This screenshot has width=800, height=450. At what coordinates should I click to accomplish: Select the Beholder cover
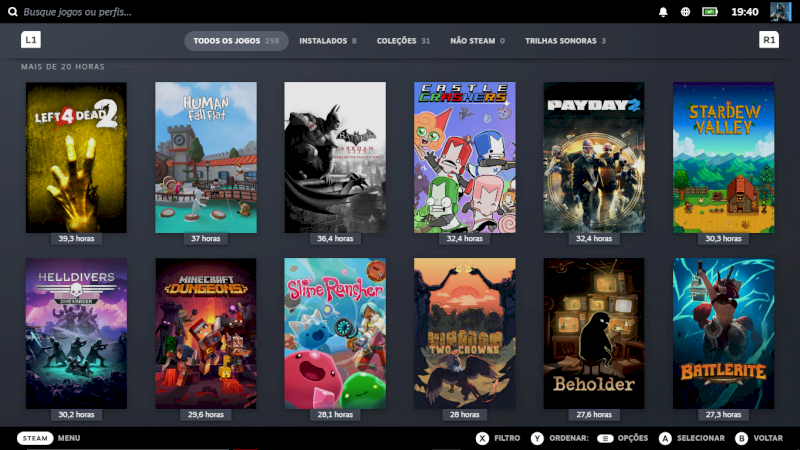click(594, 333)
